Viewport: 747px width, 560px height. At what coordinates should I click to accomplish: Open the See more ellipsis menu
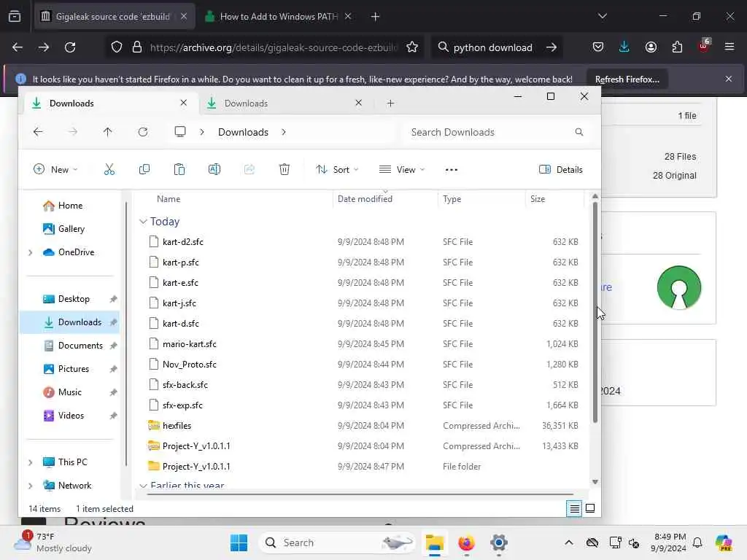pos(451,169)
